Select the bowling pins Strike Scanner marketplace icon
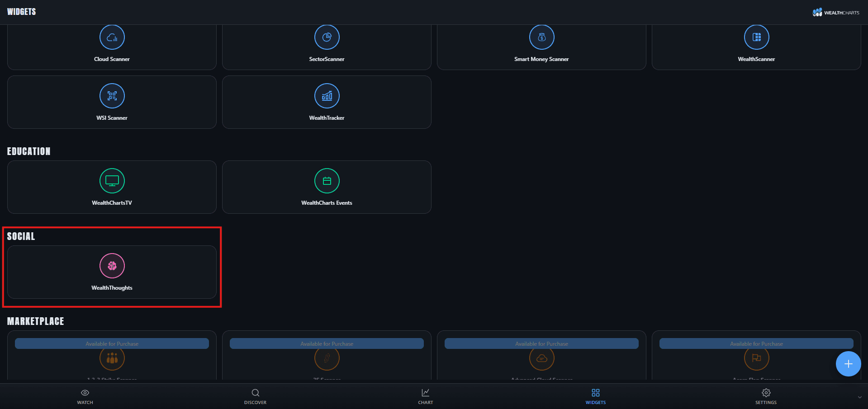The image size is (868, 409). point(112,358)
